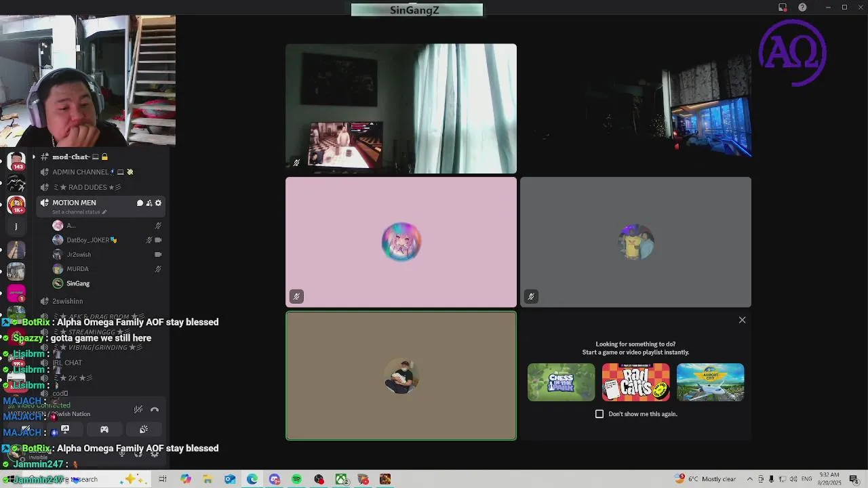Click muted mic icon on the gray video tile
This screenshot has width=868, height=488.
tap(531, 296)
